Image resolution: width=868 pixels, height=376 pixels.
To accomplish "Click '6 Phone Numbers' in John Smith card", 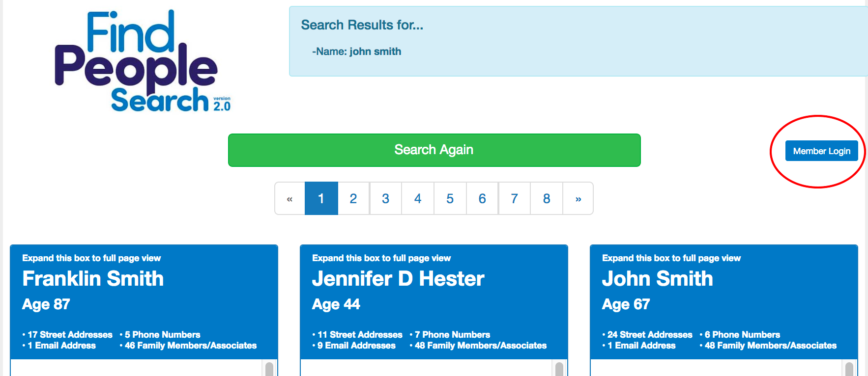I will 743,335.
